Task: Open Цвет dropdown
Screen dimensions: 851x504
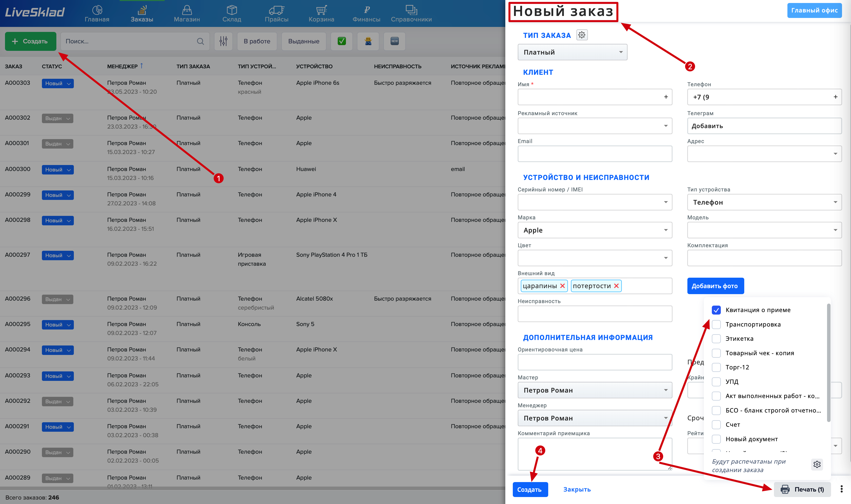Action: click(x=595, y=258)
